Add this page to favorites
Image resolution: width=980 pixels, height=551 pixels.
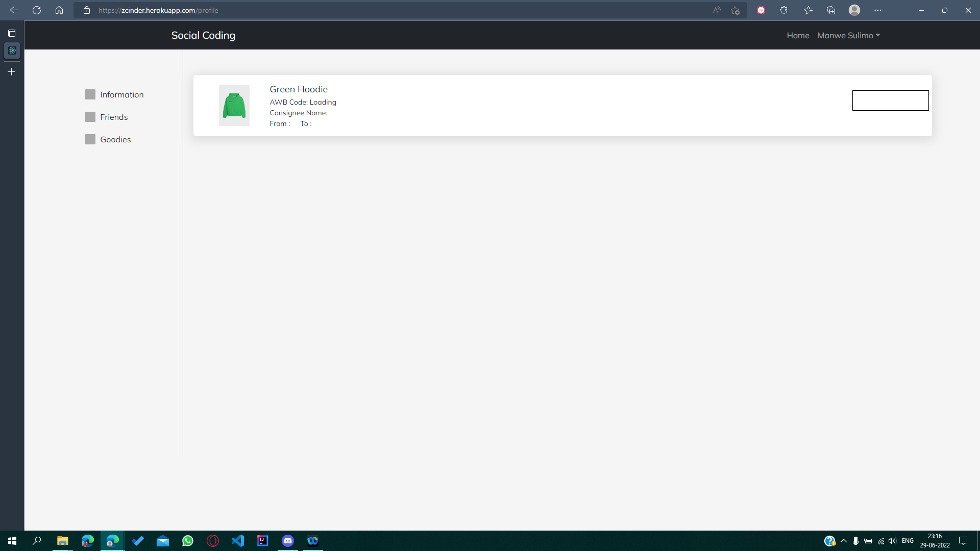coord(735,10)
